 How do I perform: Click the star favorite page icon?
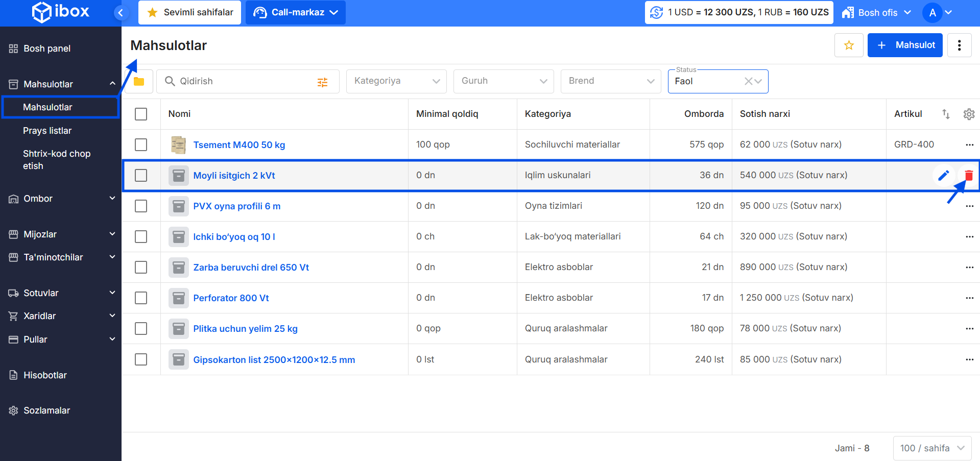click(x=849, y=45)
